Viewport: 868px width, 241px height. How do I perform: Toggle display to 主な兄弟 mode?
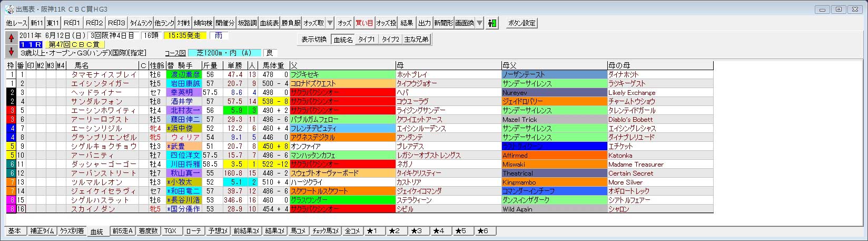pos(416,40)
